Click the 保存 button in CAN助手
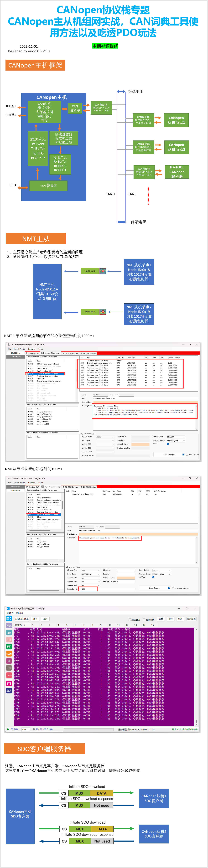This screenshot has width=208, height=868. tap(171, 619)
